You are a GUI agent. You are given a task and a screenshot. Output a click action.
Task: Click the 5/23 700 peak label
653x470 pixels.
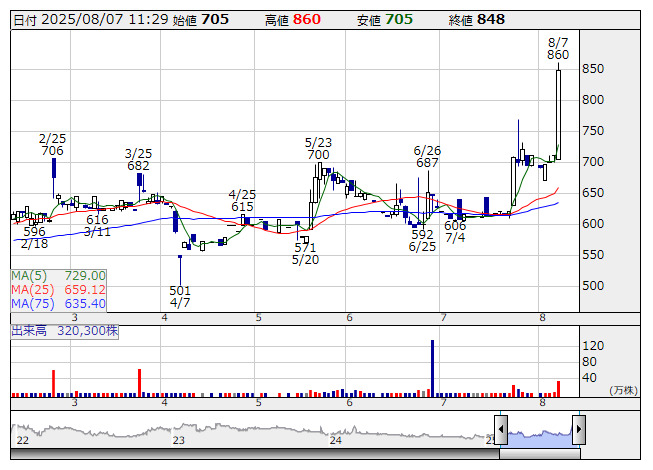coord(318,149)
